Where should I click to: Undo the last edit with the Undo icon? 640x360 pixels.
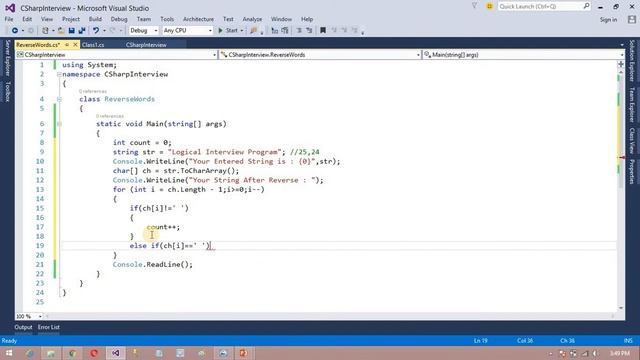click(96, 31)
